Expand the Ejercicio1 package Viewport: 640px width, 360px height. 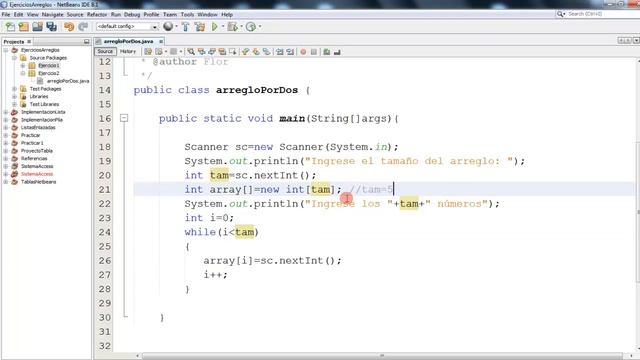click(23, 66)
